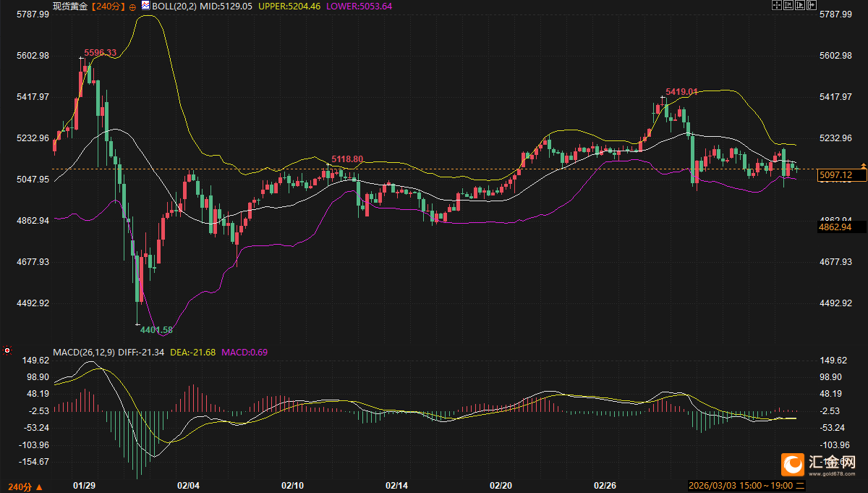Click the expand horizontal axis icon
This screenshot has height=493, width=868.
[799, 6]
